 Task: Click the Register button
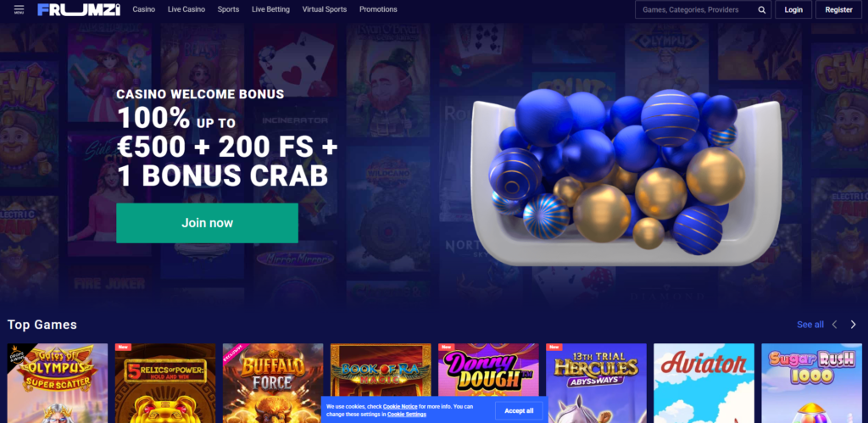[838, 9]
